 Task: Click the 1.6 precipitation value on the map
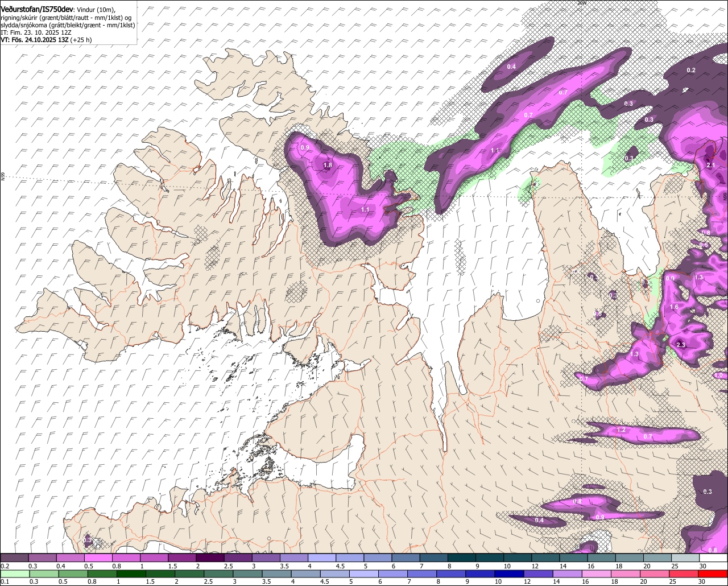click(x=674, y=307)
